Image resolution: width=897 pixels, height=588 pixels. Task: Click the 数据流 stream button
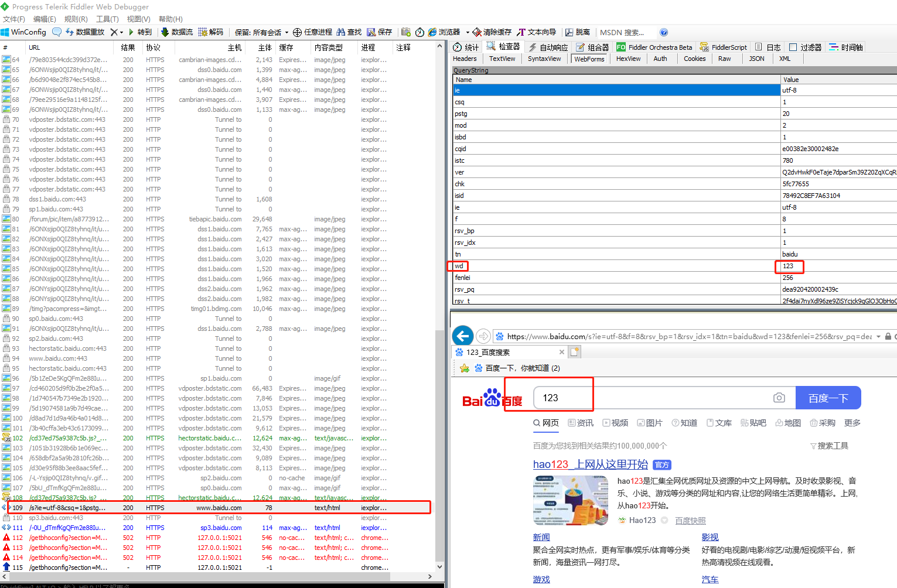[x=177, y=32]
